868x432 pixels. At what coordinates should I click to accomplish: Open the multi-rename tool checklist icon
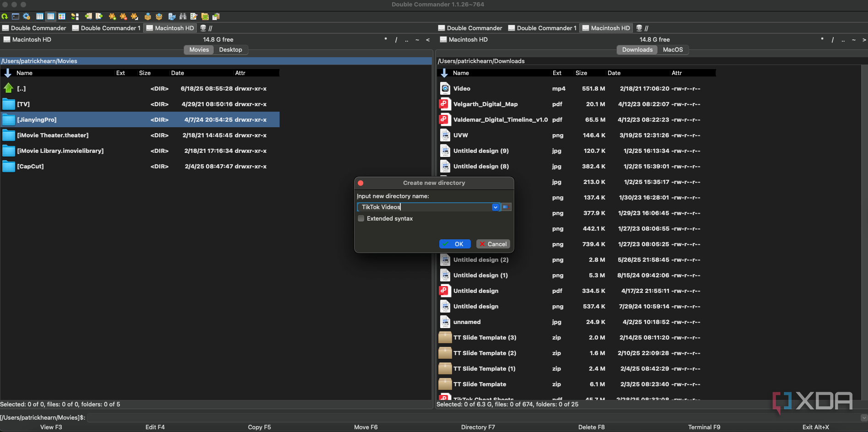tap(194, 16)
